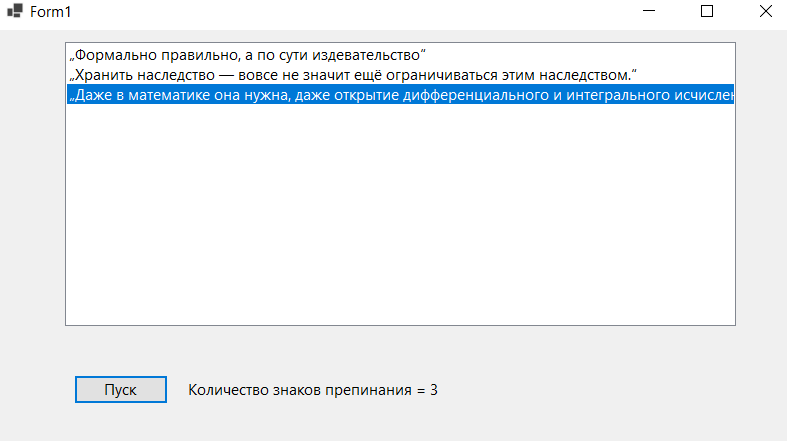Minimize the Form1 window
This screenshot has height=441, width=787.
[649, 11]
